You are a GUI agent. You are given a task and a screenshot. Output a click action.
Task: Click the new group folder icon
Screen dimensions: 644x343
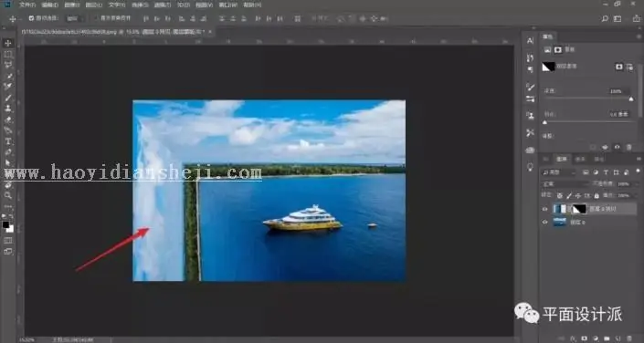(607, 338)
